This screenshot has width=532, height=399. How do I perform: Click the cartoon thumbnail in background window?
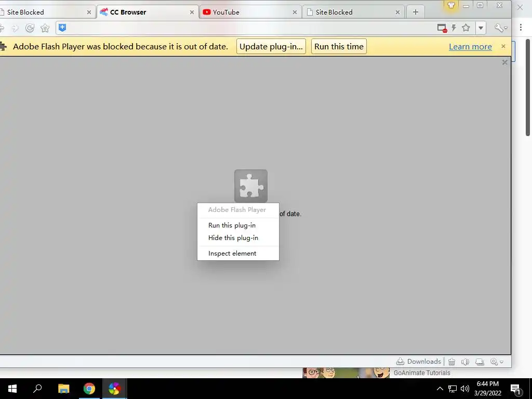(345, 373)
